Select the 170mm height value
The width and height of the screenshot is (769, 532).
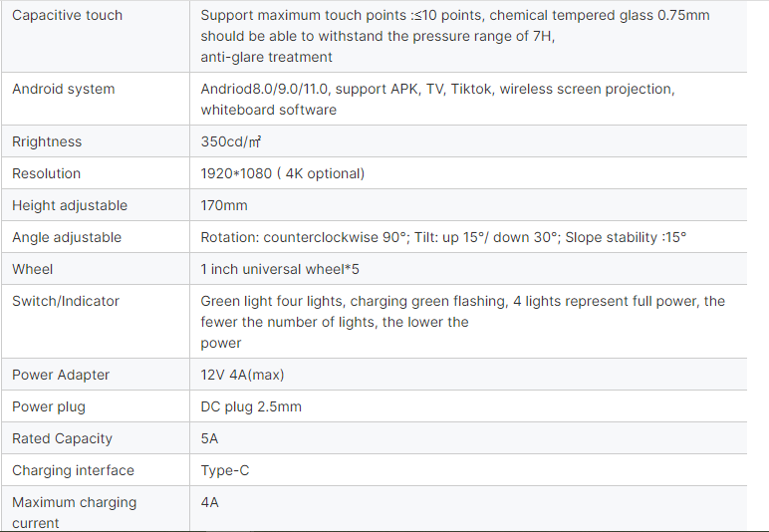point(224,206)
